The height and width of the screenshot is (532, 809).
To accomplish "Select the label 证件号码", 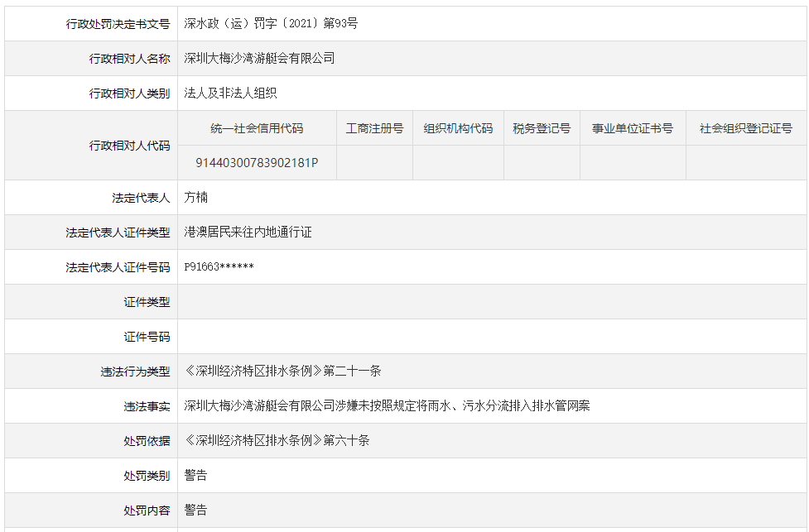I will click(x=147, y=337).
